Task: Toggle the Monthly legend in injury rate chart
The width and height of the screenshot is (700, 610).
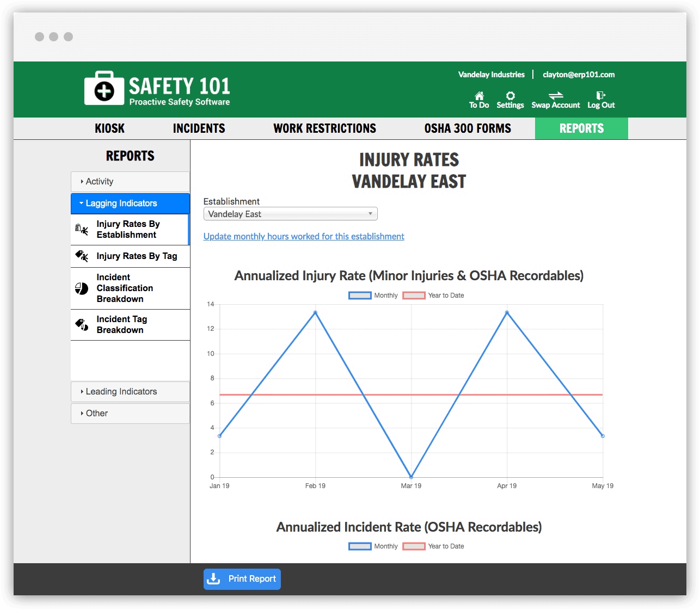Action: point(360,295)
